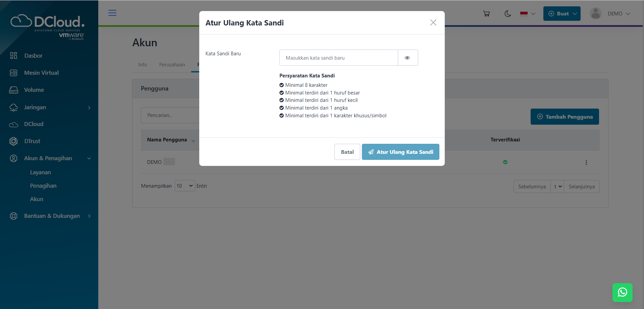Open the entries count dropdown
The height and width of the screenshot is (309, 644).
coord(184,186)
